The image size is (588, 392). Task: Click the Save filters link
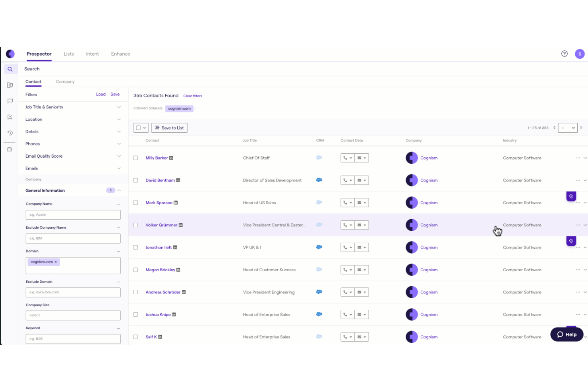[x=115, y=95]
